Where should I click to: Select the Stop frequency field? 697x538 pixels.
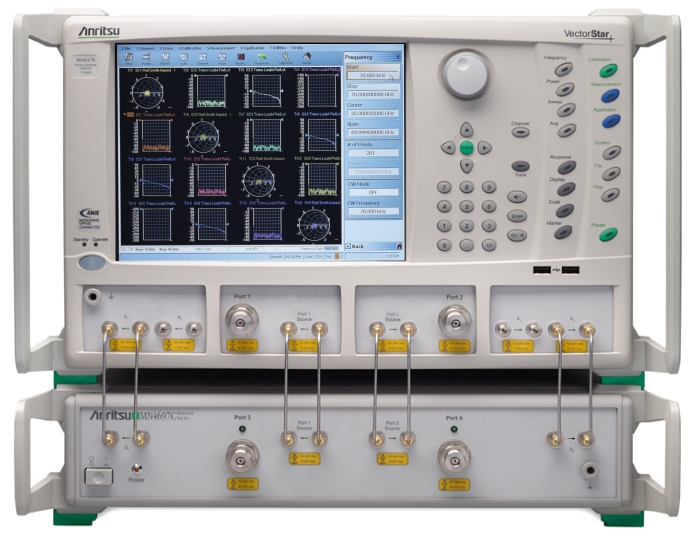[x=373, y=95]
